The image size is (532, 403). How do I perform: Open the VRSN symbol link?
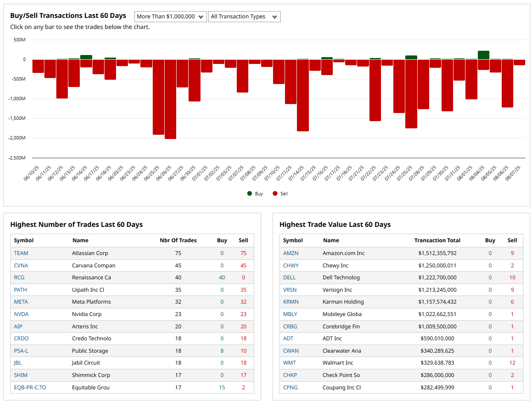click(x=290, y=290)
